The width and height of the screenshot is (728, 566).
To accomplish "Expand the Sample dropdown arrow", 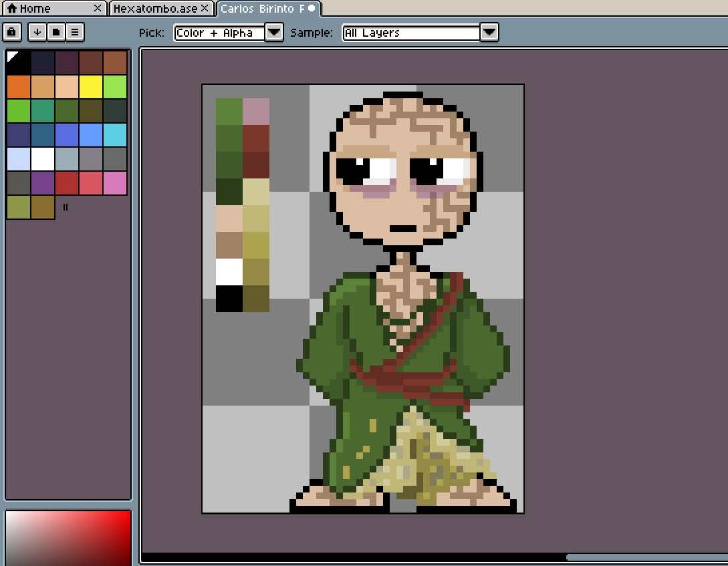I will 489,33.
